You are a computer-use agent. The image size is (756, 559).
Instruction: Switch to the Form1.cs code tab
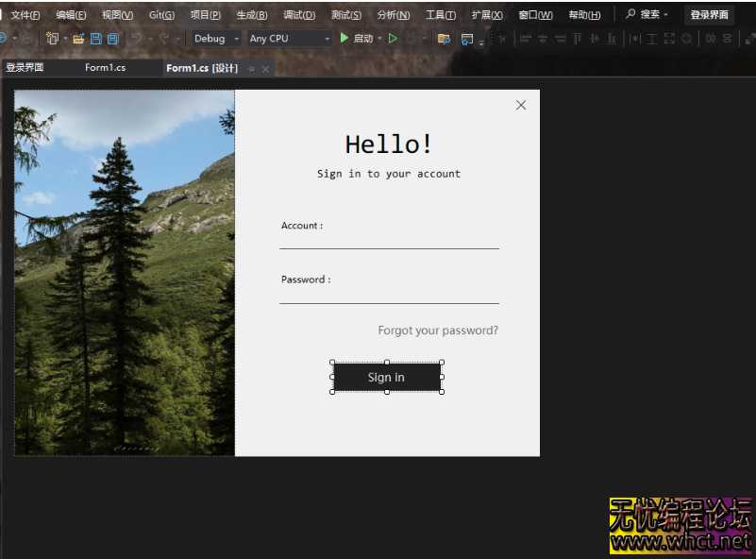[x=105, y=67]
